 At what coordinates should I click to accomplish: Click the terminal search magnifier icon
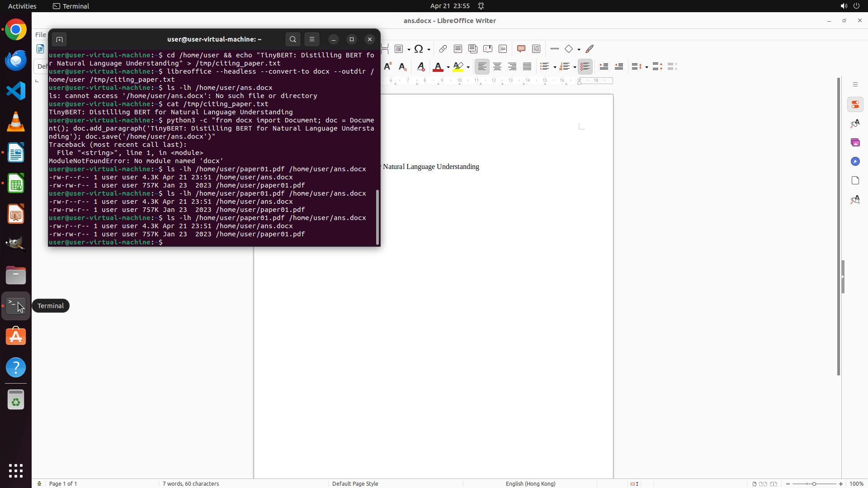pos(292,39)
